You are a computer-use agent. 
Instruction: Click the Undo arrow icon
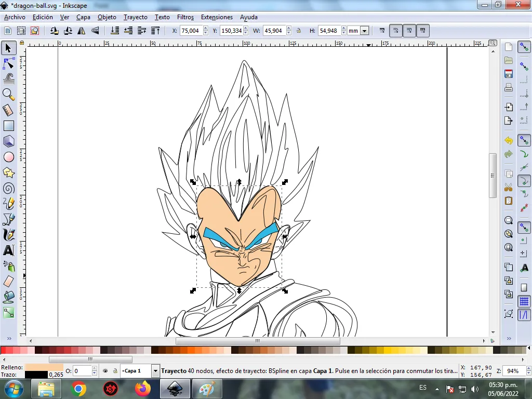(x=508, y=140)
